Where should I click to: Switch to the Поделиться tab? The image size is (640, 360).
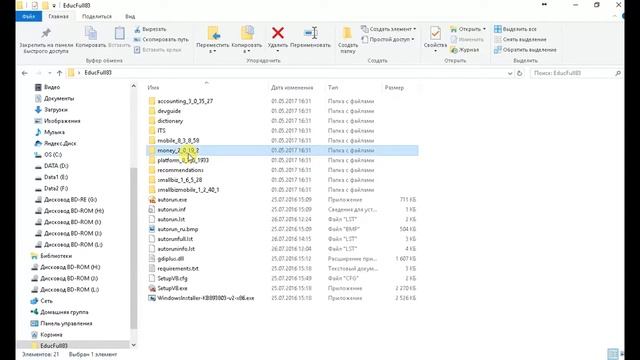coord(97,16)
